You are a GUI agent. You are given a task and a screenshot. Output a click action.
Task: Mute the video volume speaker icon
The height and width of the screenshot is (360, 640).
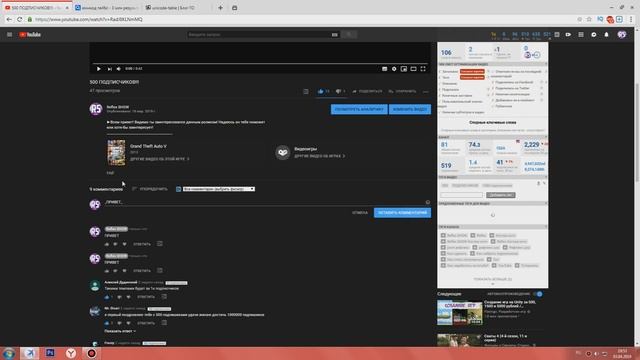119,69
